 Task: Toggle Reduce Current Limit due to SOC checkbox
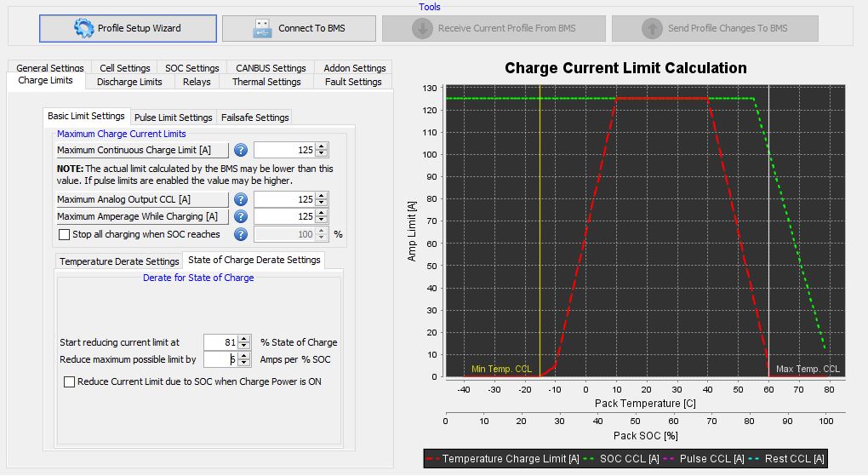(70, 381)
